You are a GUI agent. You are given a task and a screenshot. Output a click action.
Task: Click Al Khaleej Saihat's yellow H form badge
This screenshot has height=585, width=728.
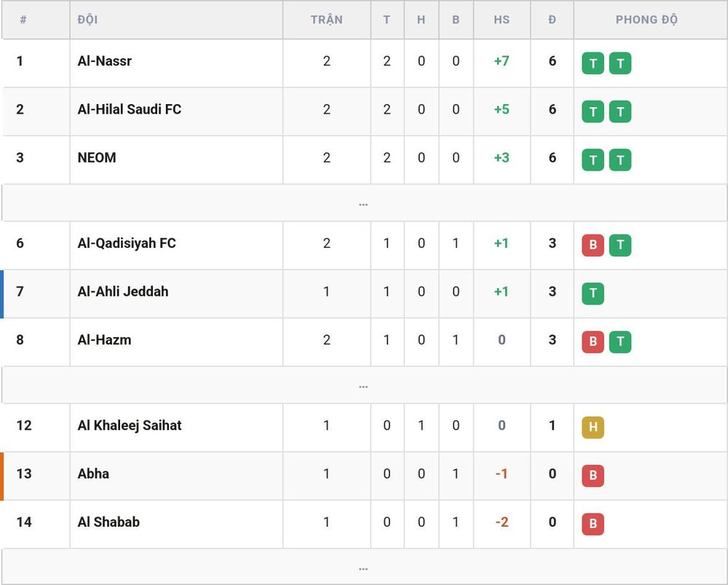pyautogui.click(x=593, y=428)
